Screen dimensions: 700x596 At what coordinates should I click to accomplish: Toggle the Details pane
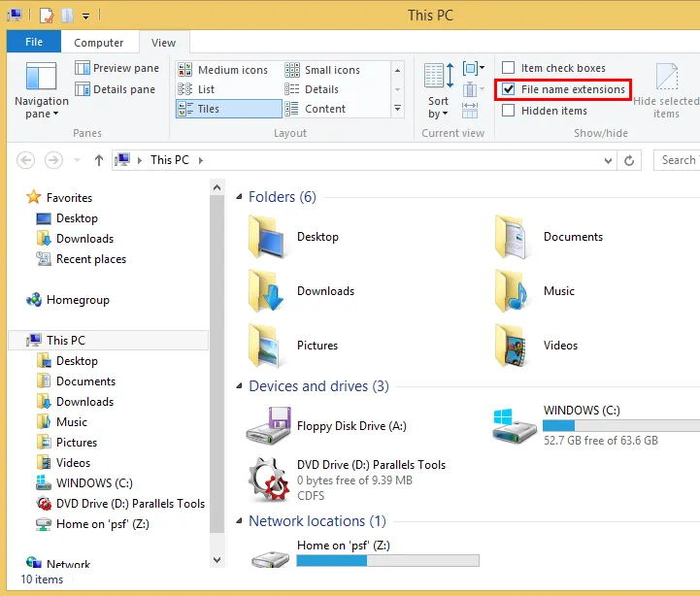coord(116,89)
